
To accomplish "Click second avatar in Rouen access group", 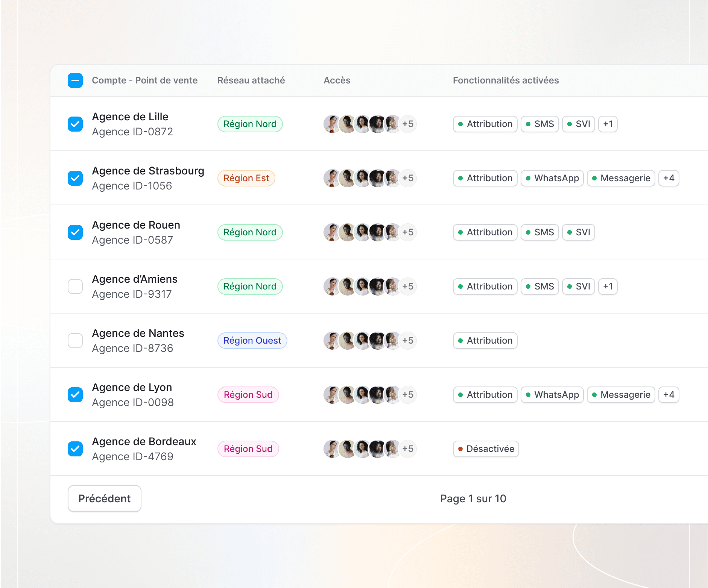I will [347, 232].
